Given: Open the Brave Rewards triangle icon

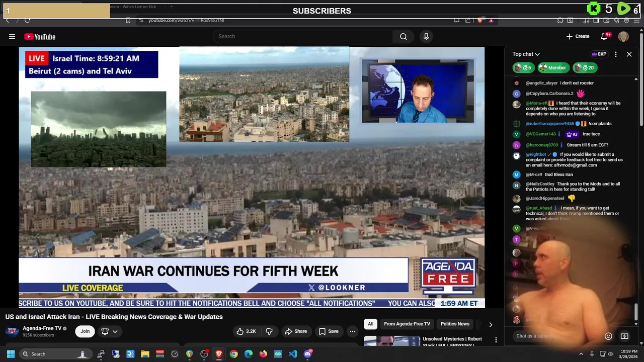Looking at the screenshot, I should tap(491, 20).
